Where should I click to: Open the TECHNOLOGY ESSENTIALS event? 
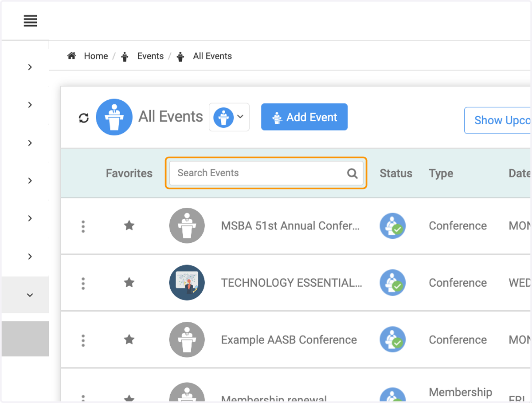coord(292,283)
